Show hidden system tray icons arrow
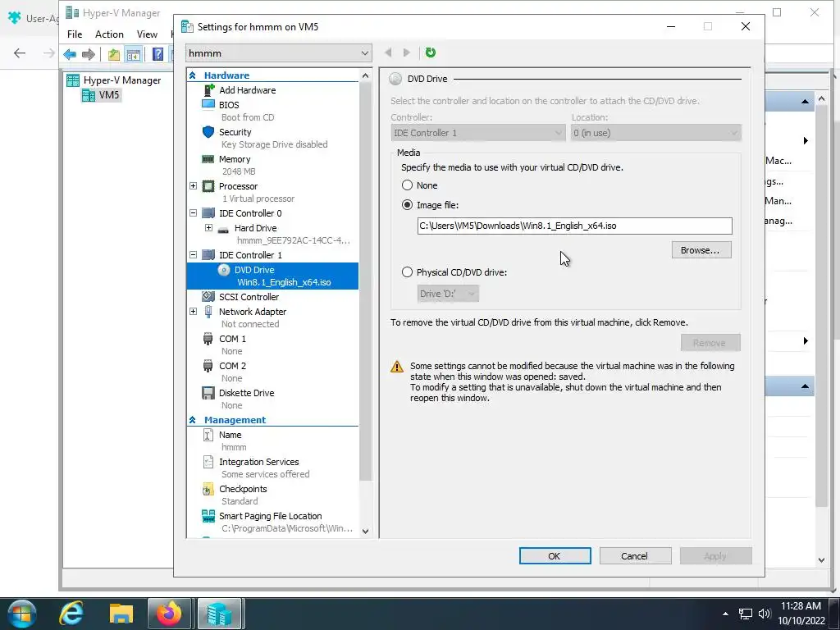Image resolution: width=840 pixels, height=630 pixels. [x=725, y=614]
